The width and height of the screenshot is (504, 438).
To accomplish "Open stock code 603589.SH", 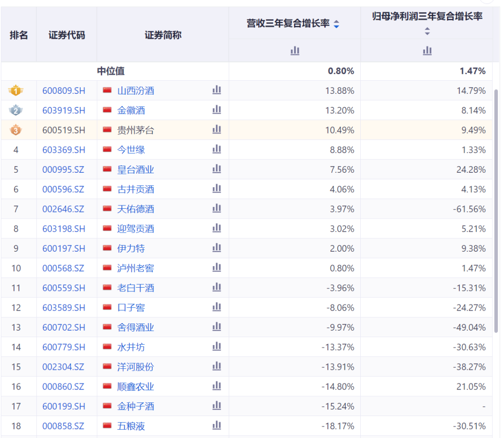I will tap(63, 308).
